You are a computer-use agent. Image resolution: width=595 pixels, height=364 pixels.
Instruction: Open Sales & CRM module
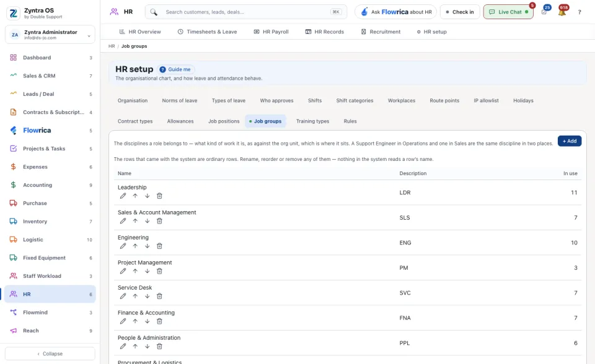coord(50,76)
